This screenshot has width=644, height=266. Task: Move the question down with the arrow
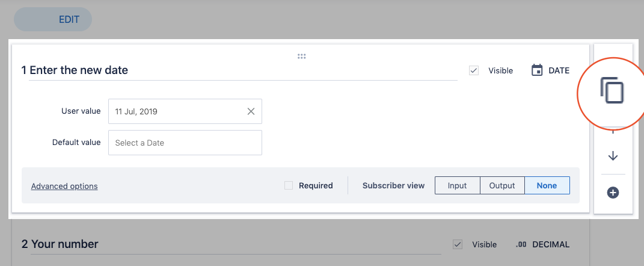[613, 156]
